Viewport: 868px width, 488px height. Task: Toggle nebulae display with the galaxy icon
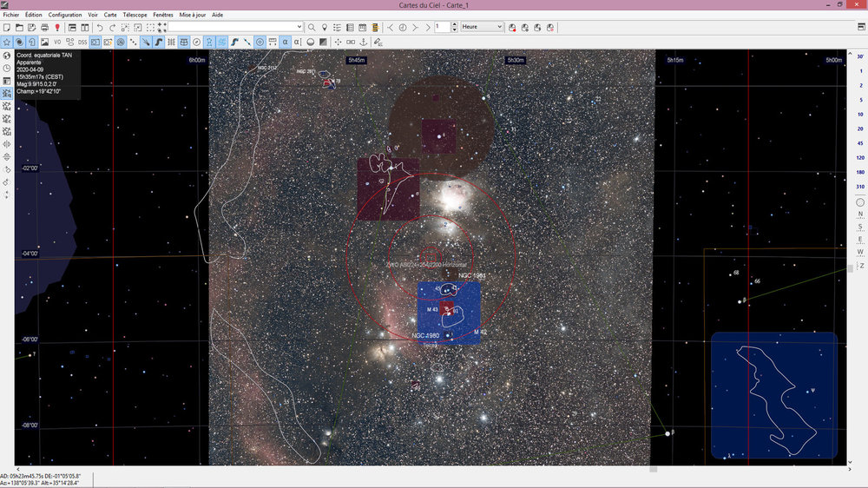click(19, 42)
